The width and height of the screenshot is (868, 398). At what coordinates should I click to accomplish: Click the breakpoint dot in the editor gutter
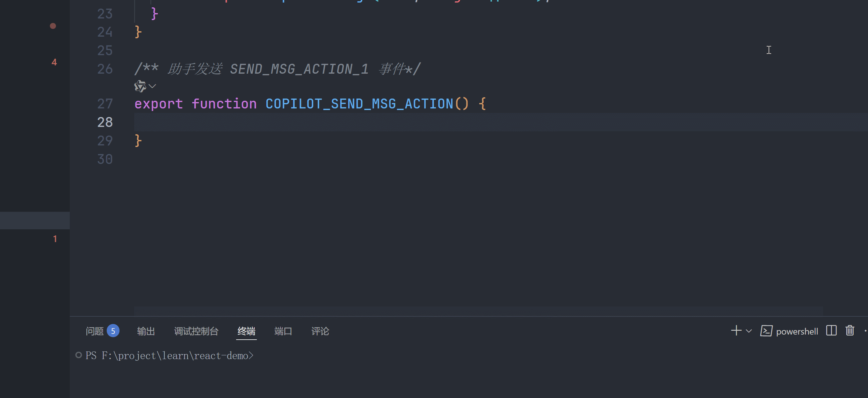[x=53, y=26]
